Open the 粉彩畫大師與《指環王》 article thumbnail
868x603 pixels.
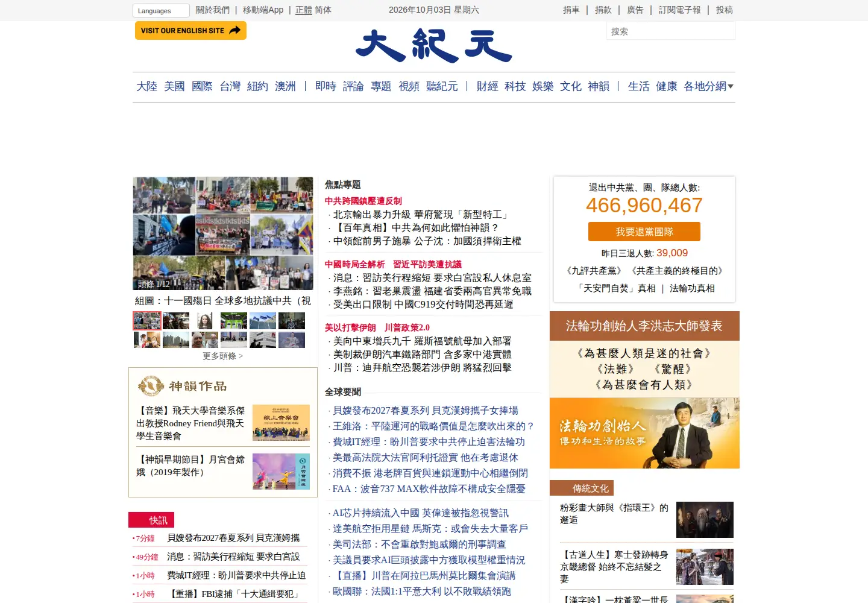705,520
